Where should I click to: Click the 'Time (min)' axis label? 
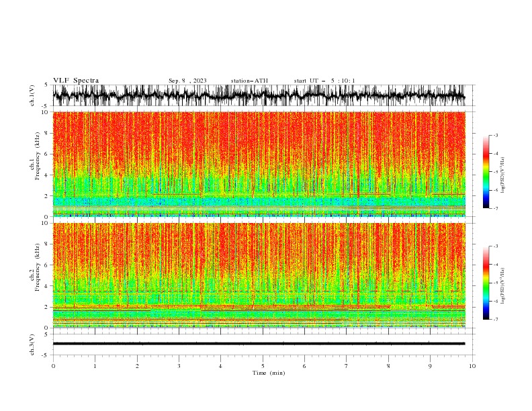(x=269, y=373)
